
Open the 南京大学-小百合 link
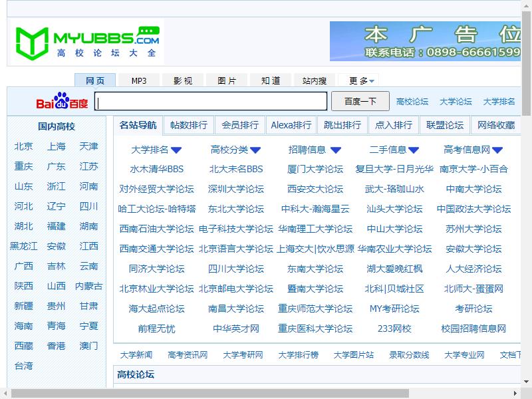click(x=473, y=169)
